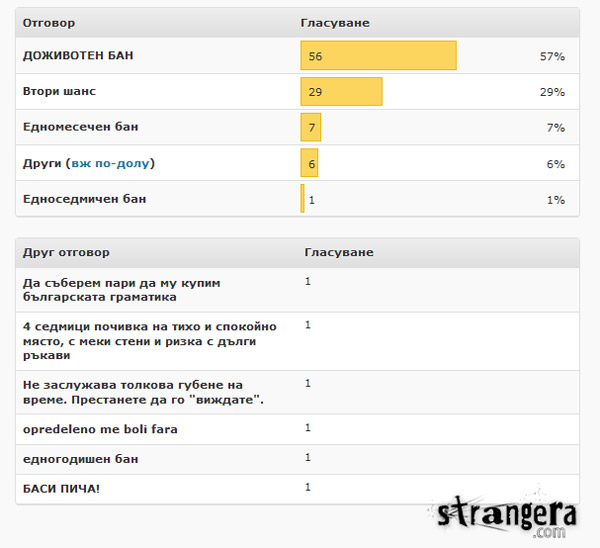
Task: Click the 'едногодишен бан' other answer
Action: click(x=81, y=458)
